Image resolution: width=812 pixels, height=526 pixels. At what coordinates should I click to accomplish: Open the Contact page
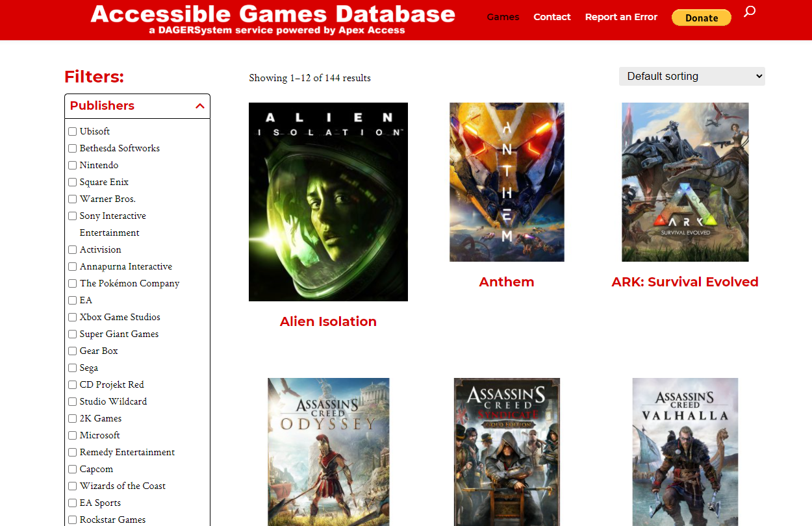(x=552, y=18)
